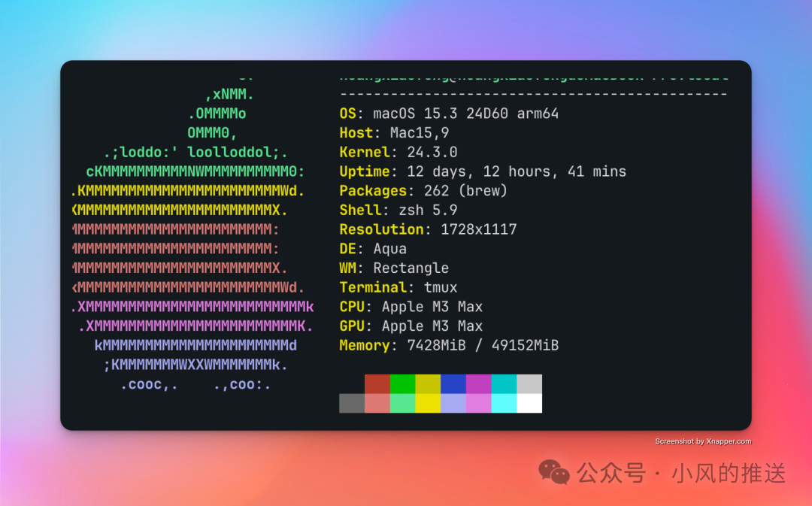The height and width of the screenshot is (506, 812).
Task: Click the yellow 'Shell' label
Action: [x=360, y=210]
